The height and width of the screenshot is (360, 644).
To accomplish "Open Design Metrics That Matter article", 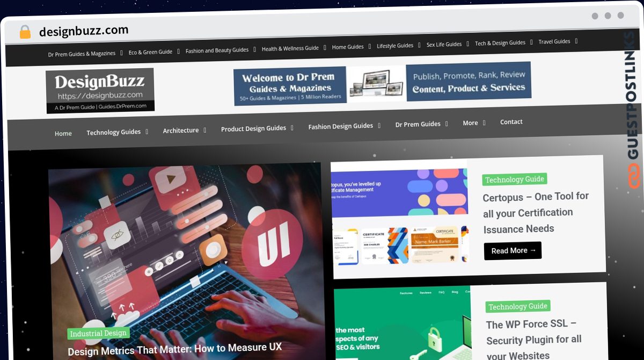I will (x=175, y=349).
